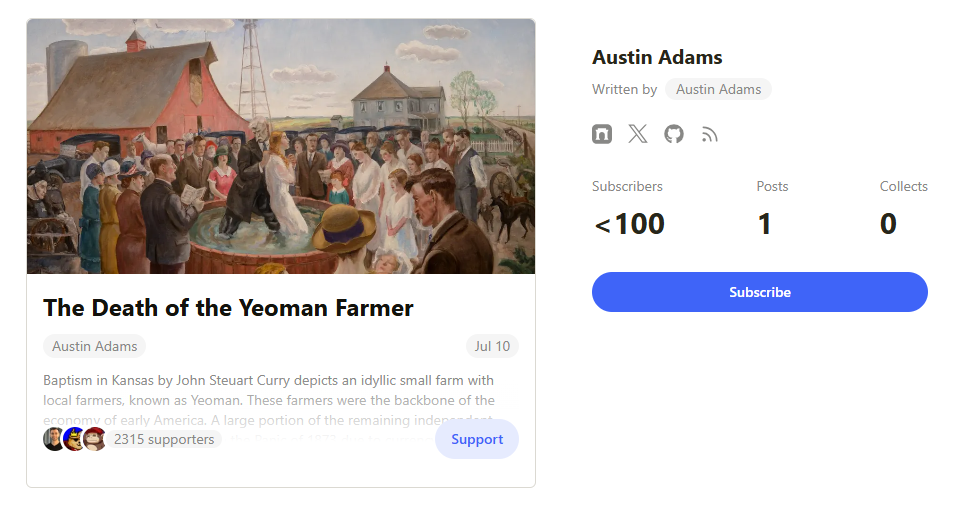957x511 pixels.
Task: Click the first supporter avatar
Action: [x=54, y=439]
